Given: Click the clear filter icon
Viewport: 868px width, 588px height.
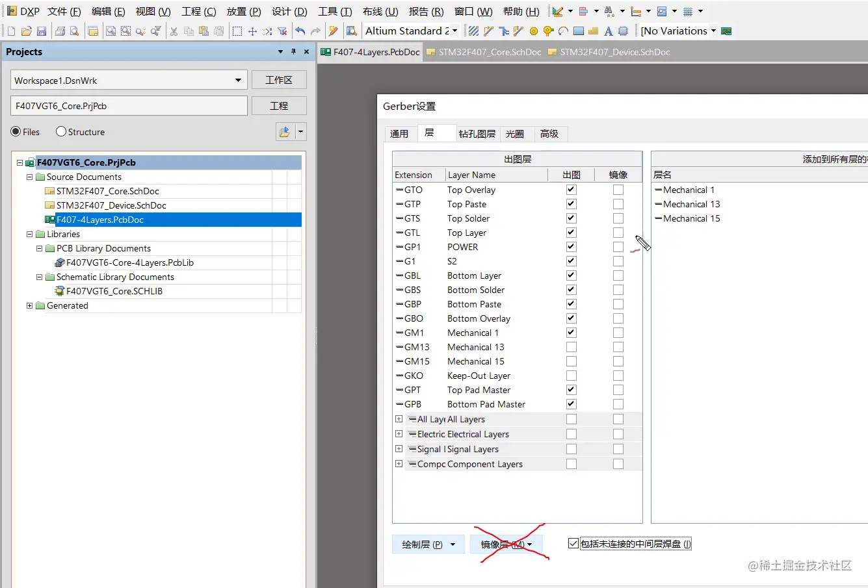Looking at the screenshot, I should (282, 31).
